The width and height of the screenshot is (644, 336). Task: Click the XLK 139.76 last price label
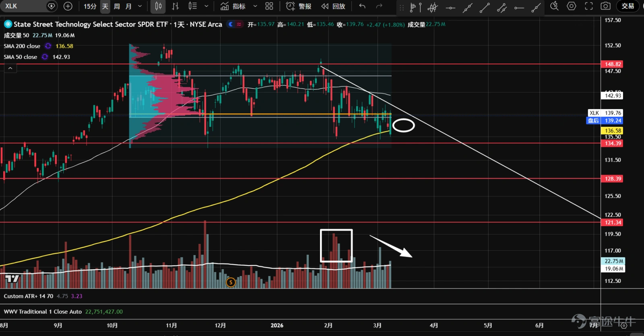click(x=605, y=113)
